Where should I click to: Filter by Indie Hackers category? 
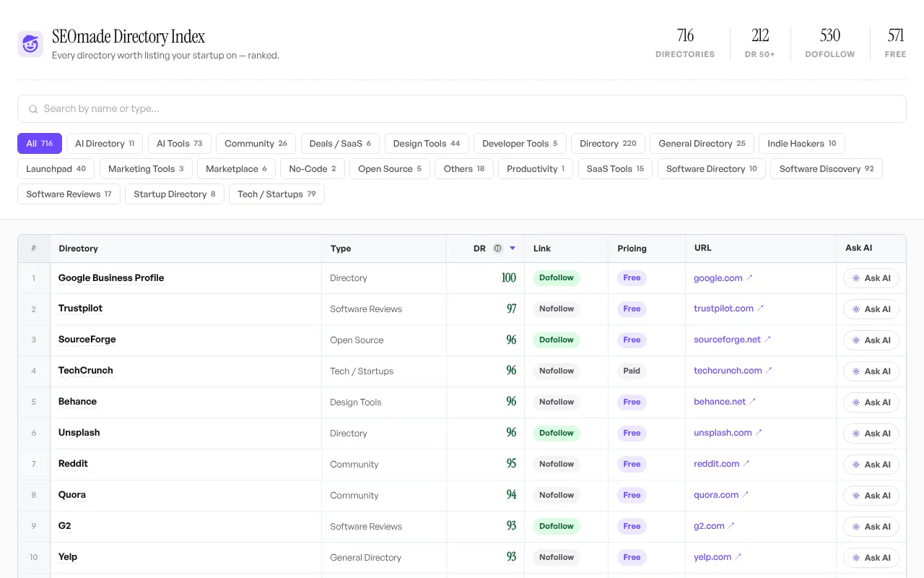[x=802, y=144]
